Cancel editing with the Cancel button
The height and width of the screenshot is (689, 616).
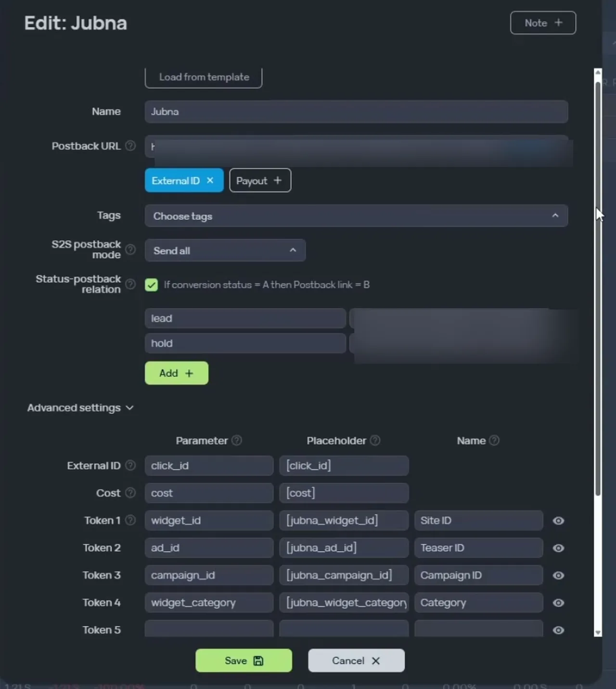click(356, 661)
